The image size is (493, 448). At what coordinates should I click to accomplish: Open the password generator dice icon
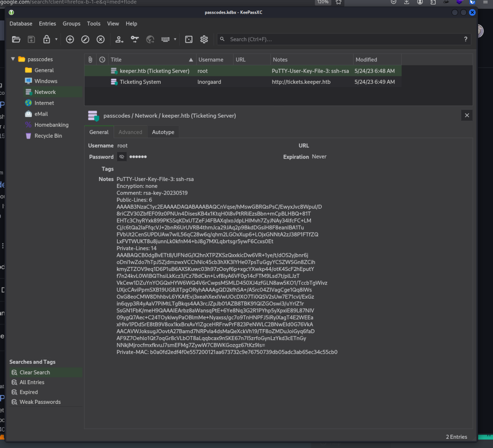point(188,39)
